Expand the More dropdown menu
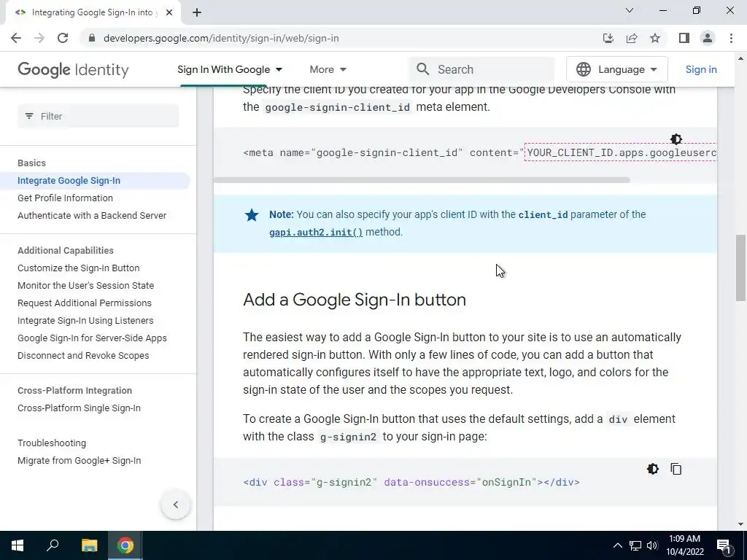 (328, 69)
